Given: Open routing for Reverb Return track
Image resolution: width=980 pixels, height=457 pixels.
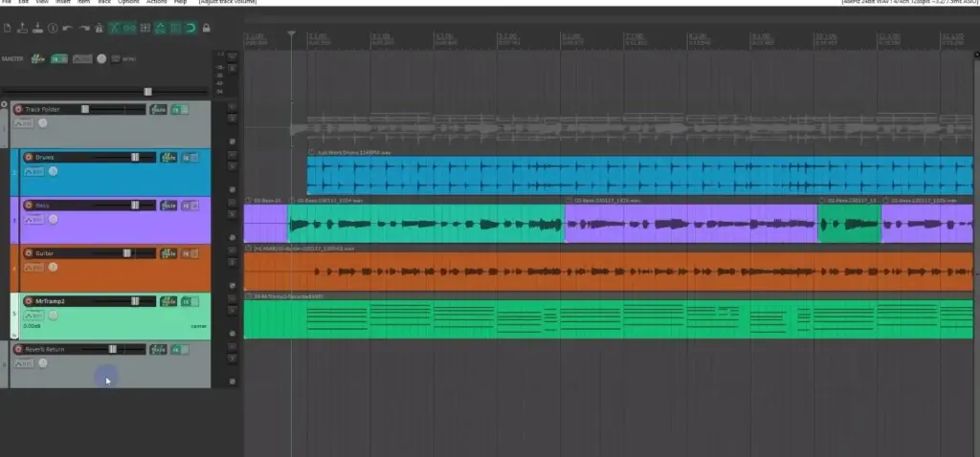Looking at the screenshot, I should point(158,350).
